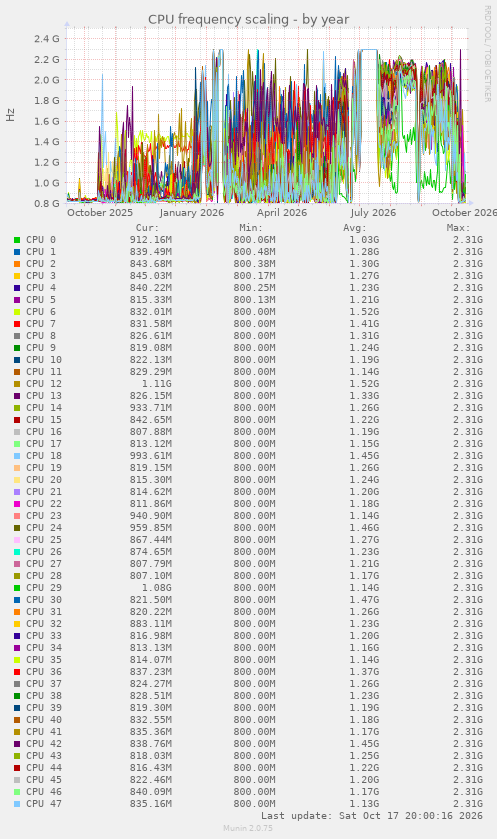Select CPU 23 current value 940.90M
Screen dimensions: 497x839
pyautogui.click(x=151, y=515)
